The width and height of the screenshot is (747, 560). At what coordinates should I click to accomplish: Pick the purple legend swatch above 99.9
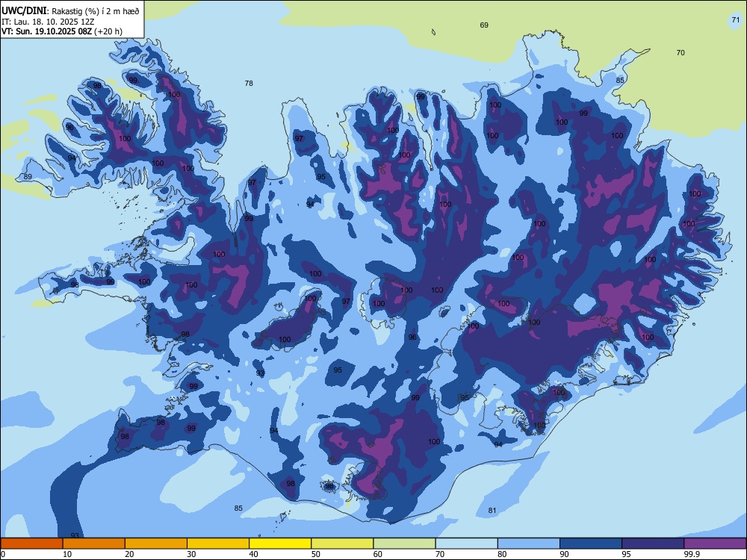click(715, 544)
